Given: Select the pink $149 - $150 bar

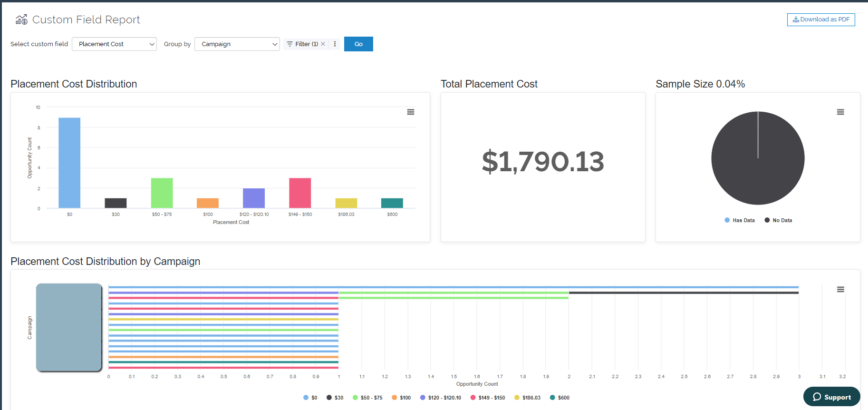Looking at the screenshot, I should click(x=300, y=193).
